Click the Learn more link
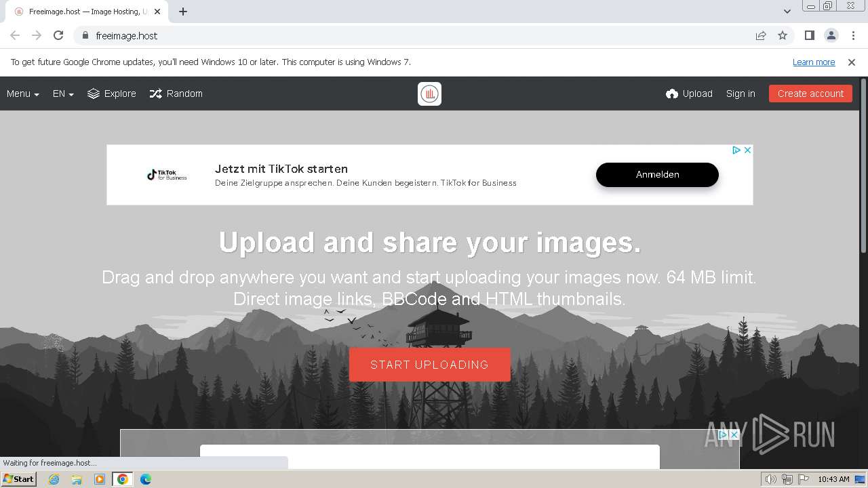 814,62
